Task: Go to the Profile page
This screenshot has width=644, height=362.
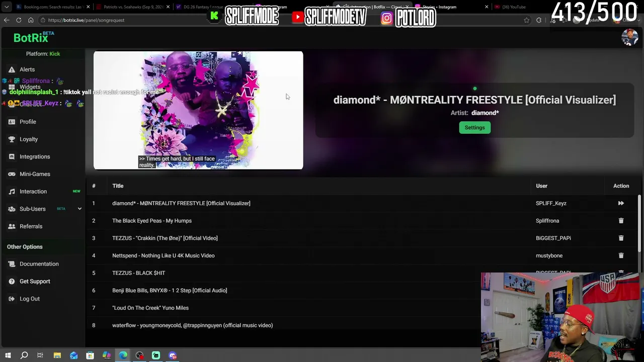Action: click(x=28, y=122)
